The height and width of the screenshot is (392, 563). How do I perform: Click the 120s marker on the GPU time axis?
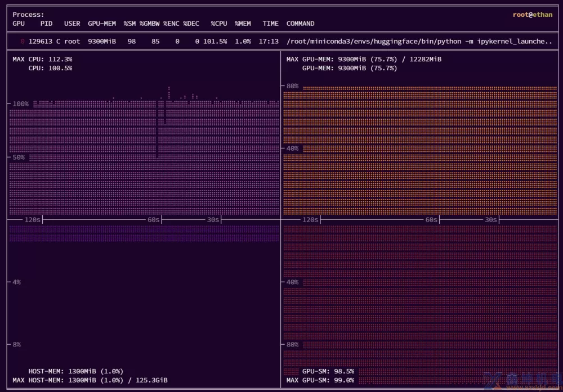tap(310, 220)
